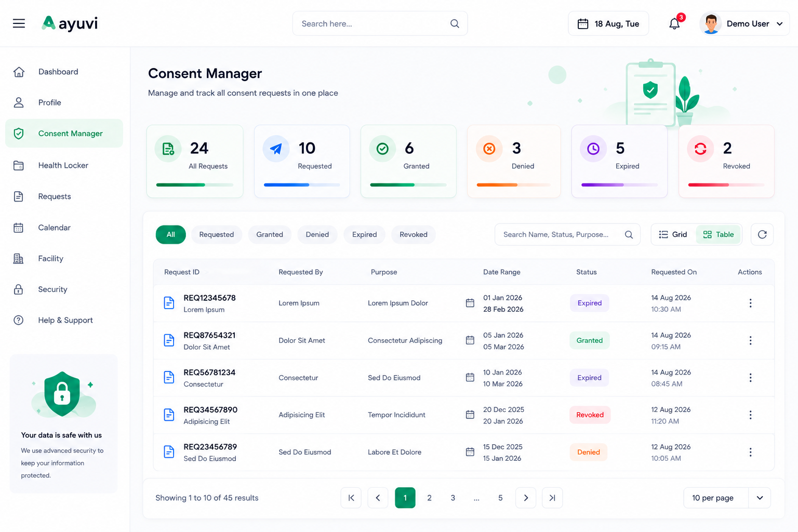Click document icon of REQ12345678 row
The height and width of the screenshot is (532, 798).
point(169,303)
